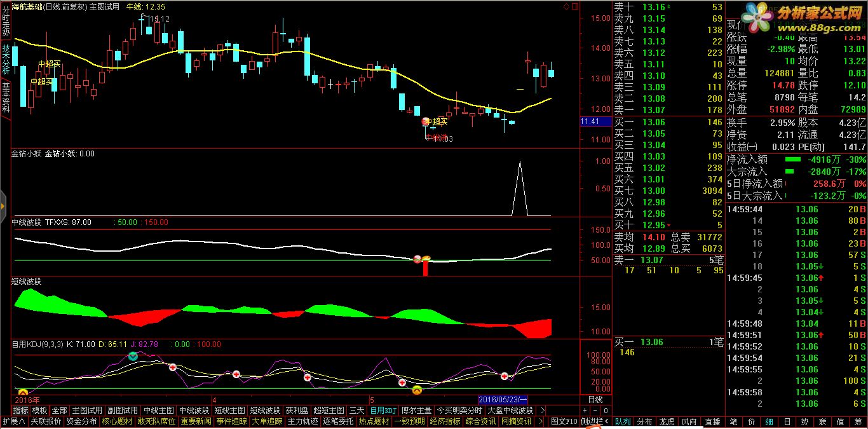
Task: Collapse the sidebar with the 侧边栏 toggle
Action: [595, 421]
